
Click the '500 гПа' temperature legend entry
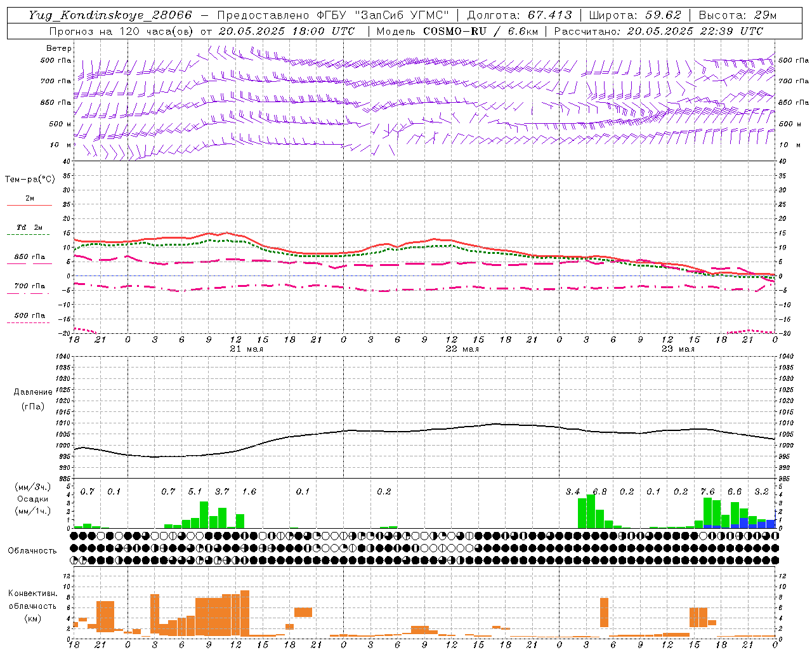tap(29, 315)
